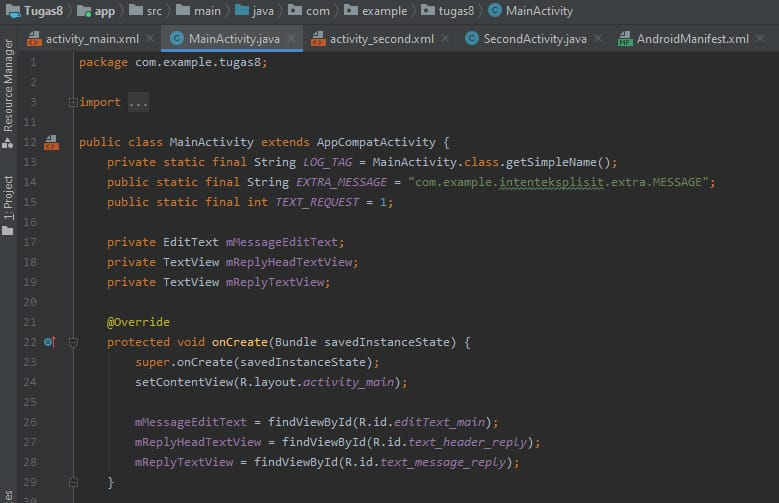Select the MainActivity class breadcrumb
Viewport: 779px width, 503px height.
pyautogui.click(x=531, y=11)
